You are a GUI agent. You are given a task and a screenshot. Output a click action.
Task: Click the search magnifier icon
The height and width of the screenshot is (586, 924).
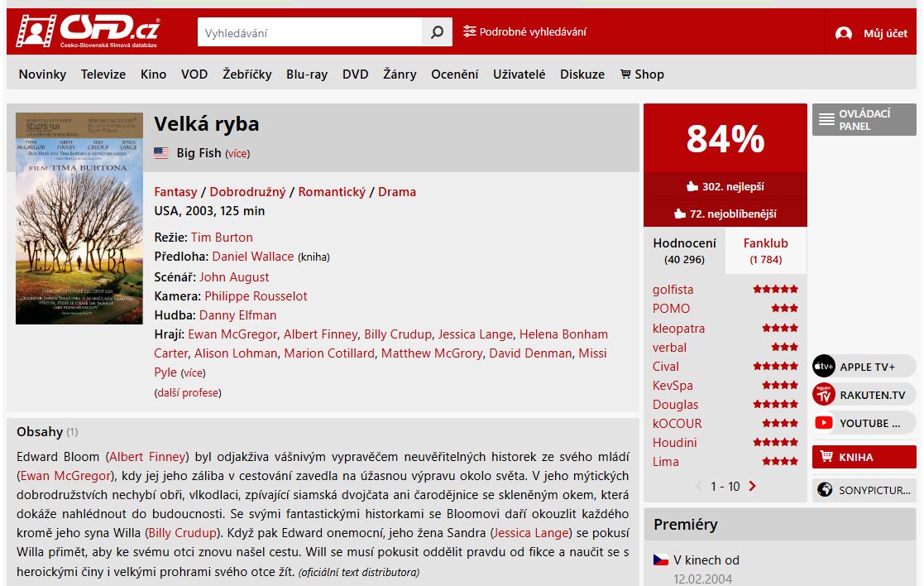[x=437, y=31]
